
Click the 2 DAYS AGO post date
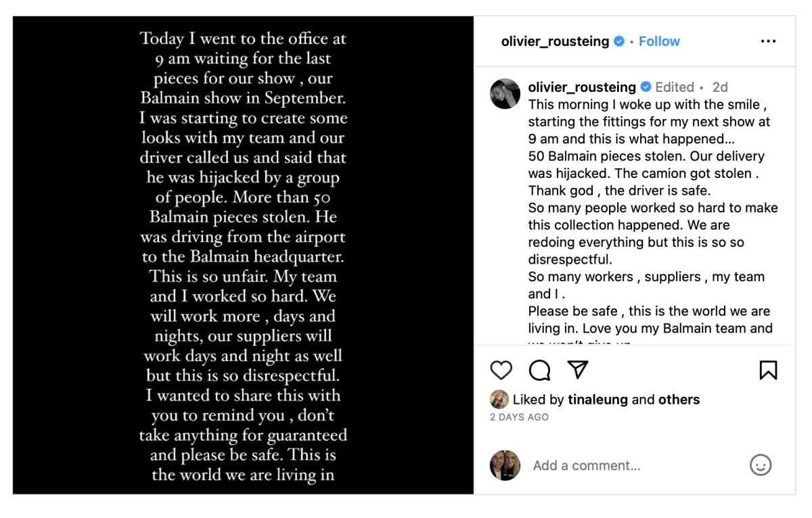click(x=519, y=417)
